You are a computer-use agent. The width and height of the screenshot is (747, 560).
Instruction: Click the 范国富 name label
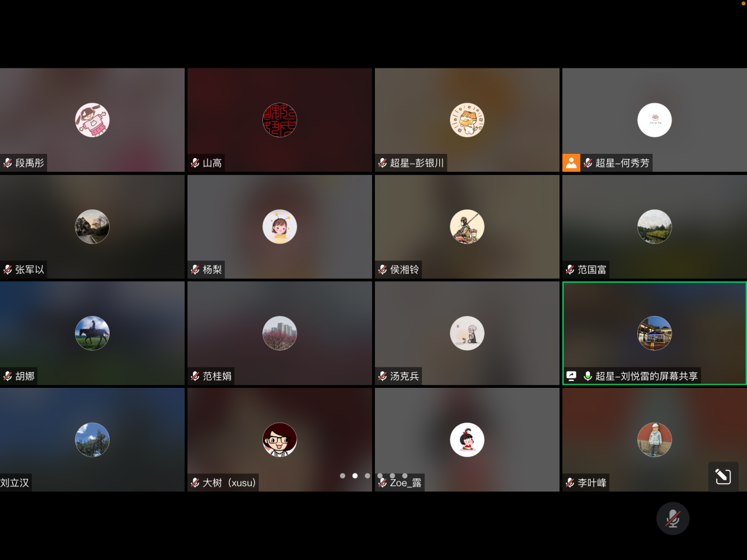pyautogui.click(x=592, y=270)
